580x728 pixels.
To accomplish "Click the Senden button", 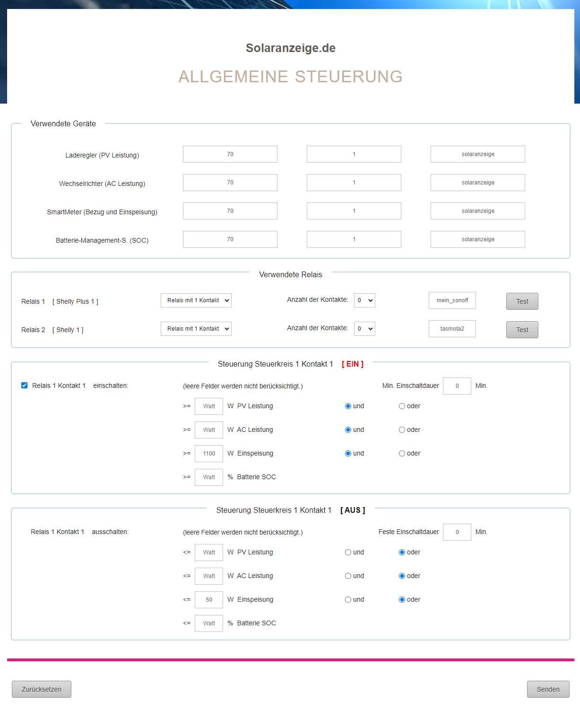I will pyautogui.click(x=548, y=689).
